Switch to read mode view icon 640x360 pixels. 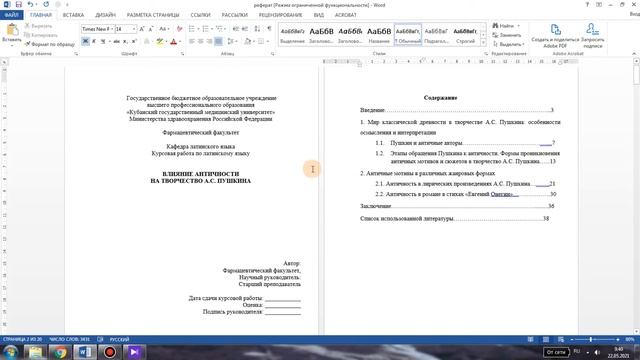(x=531, y=340)
